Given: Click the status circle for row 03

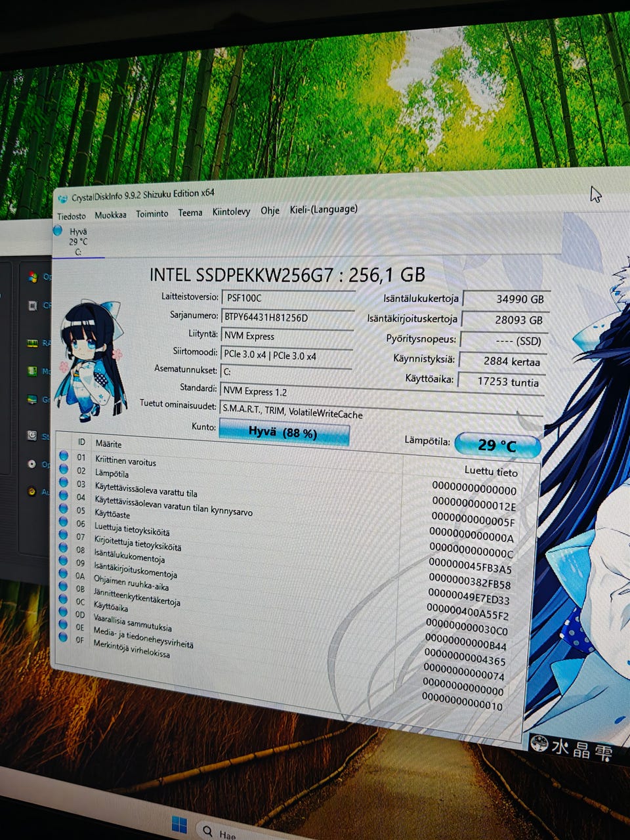Looking at the screenshot, I should pos(64,482).
